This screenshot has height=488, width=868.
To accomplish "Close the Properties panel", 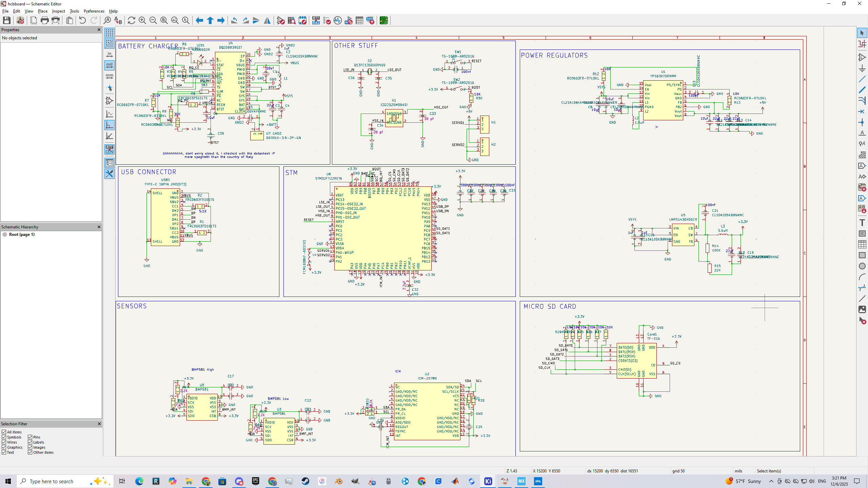I will click(x=99, y=30).
